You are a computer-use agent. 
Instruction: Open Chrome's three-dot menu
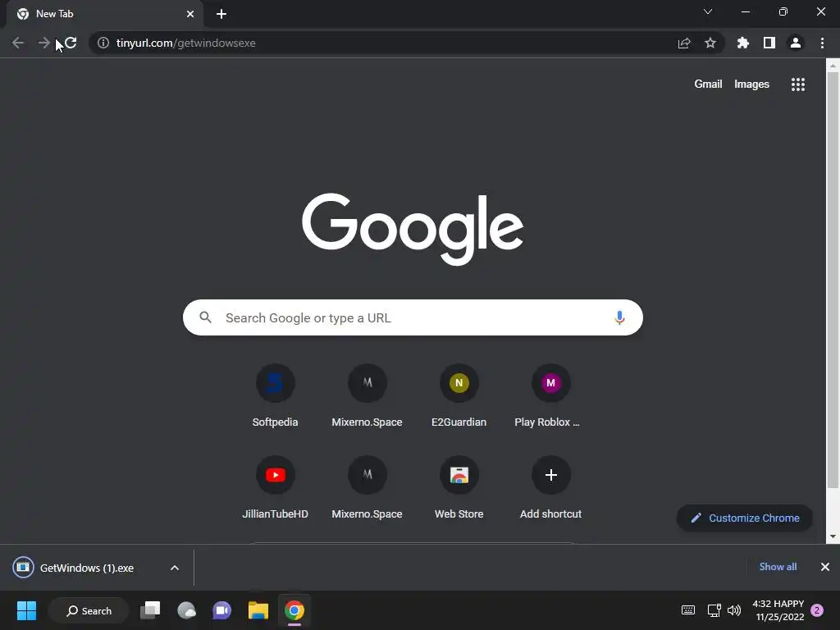point(822,43)
